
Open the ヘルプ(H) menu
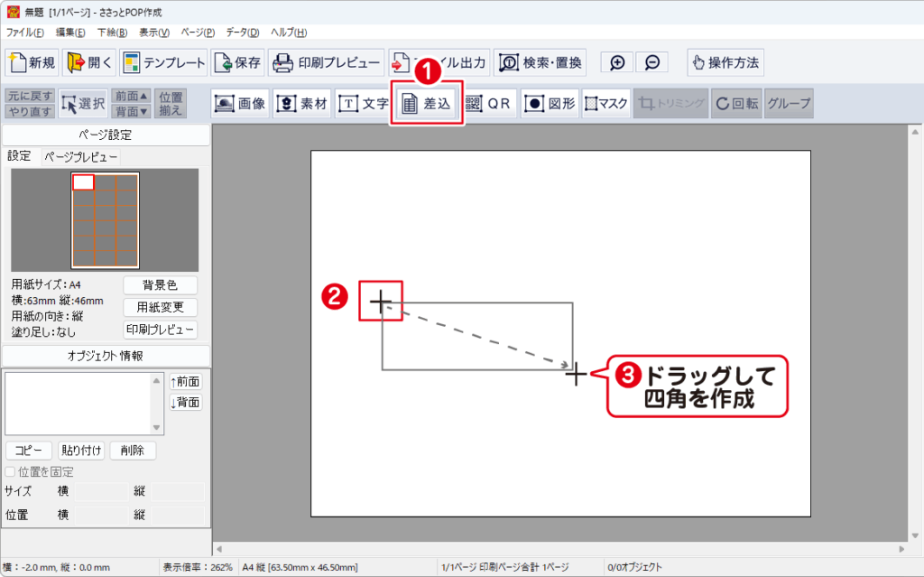pyautogui.click(x=289, y=33)
